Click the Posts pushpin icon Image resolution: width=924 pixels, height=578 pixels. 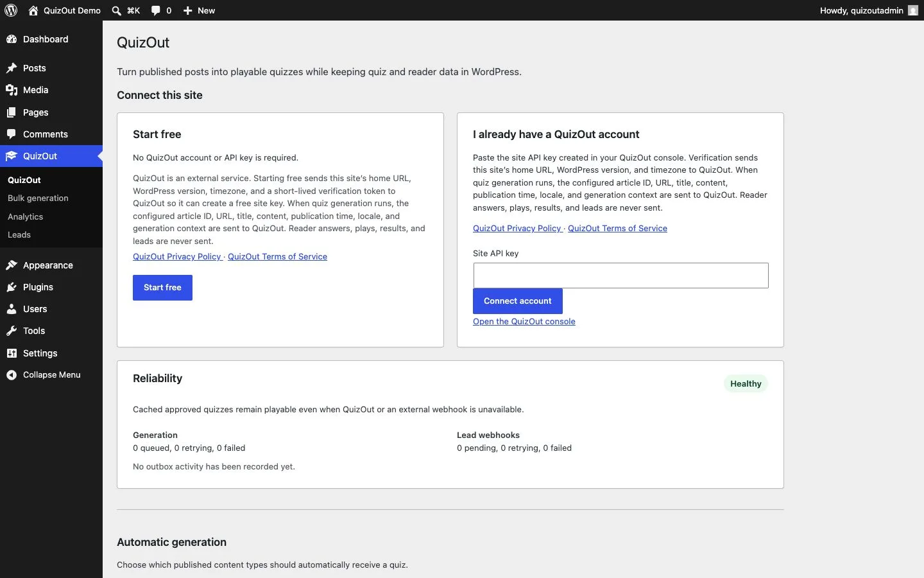pyautogui.click(x=12, y=68)
